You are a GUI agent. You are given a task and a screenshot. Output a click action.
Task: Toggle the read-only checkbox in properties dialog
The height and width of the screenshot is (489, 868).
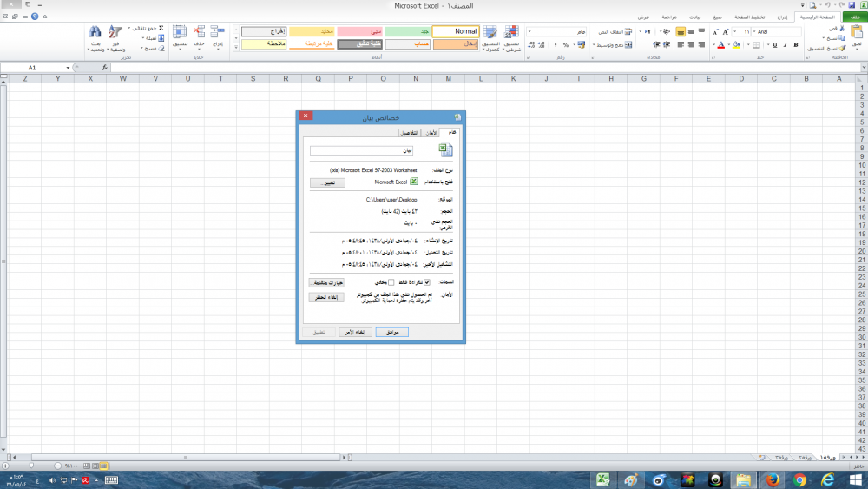(x=427, y=282)
